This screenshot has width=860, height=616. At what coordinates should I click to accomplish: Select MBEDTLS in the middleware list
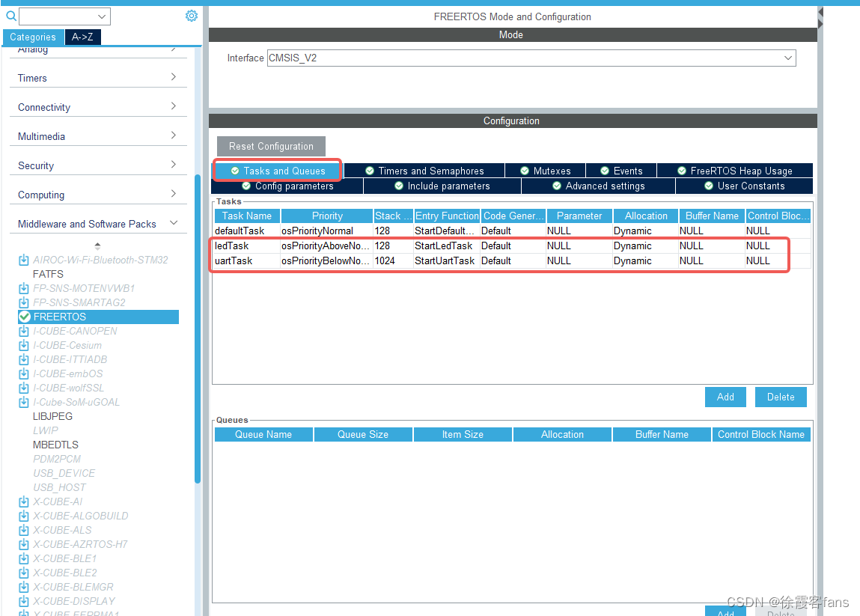pyautogui.click(x=55, y=445)
